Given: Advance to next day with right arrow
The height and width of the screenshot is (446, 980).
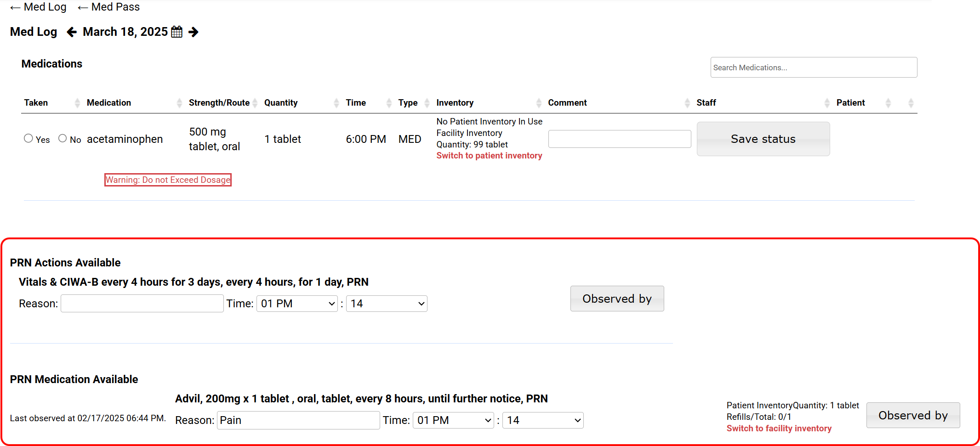Looking at the screenshot, I should tap(194, 32).
